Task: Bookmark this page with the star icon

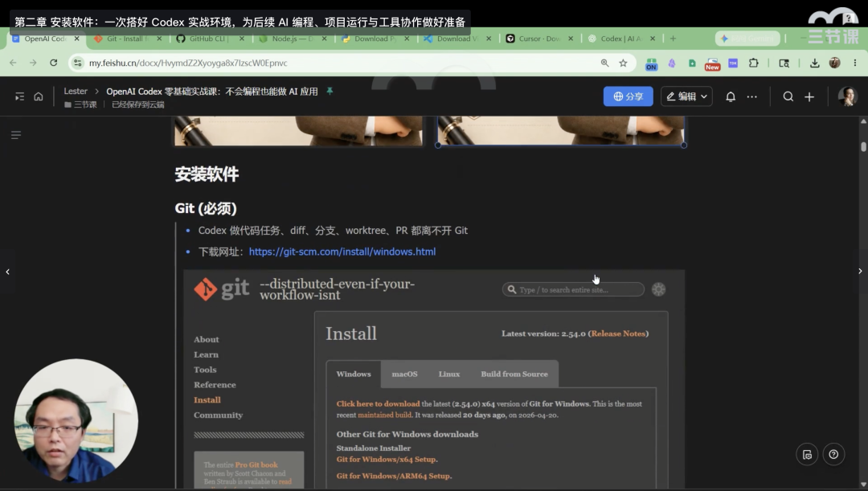Action: [x=624, y=63]
